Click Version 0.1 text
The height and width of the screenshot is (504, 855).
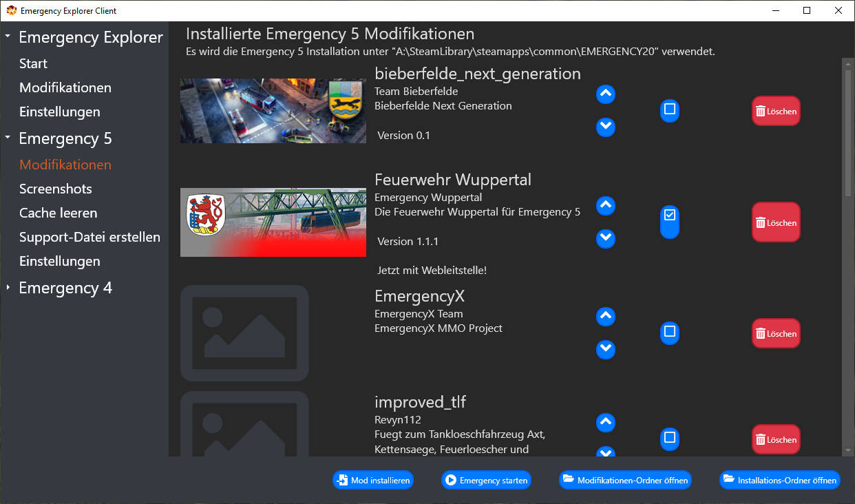pos(404,136)
